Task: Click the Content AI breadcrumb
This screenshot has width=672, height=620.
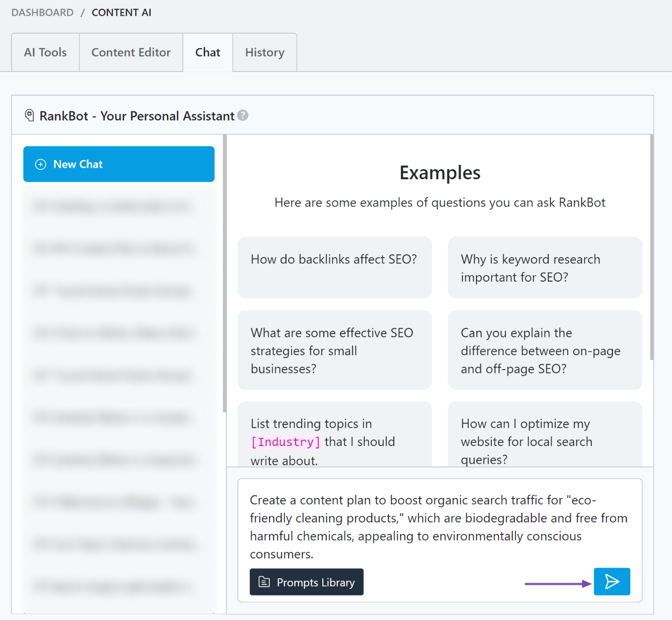Action: click(122, 12)
